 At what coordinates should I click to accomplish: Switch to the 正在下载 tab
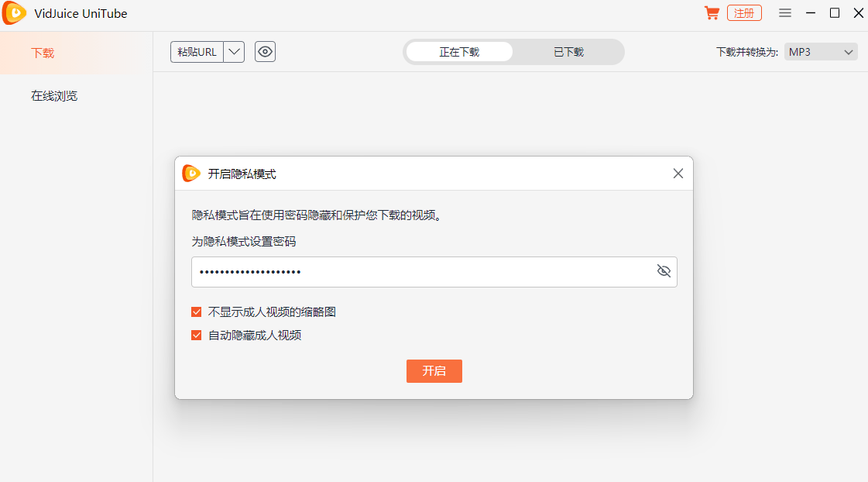click(x=459, y=52)
